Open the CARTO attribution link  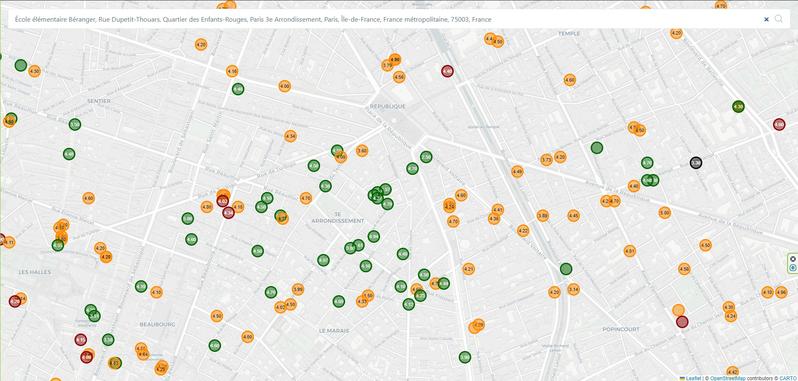[x=788, y=378]
